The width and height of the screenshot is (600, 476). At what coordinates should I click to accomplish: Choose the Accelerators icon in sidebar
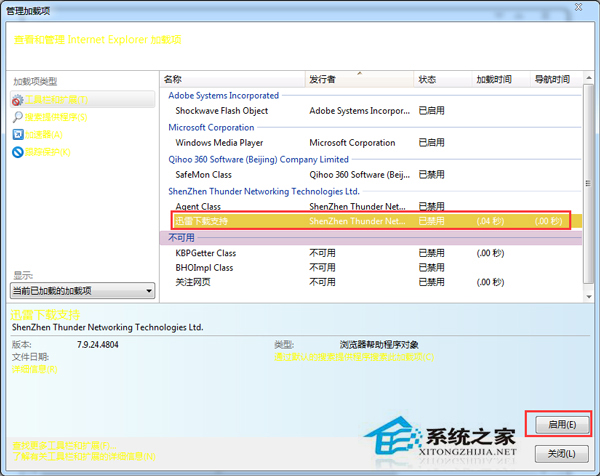[18, 134]
